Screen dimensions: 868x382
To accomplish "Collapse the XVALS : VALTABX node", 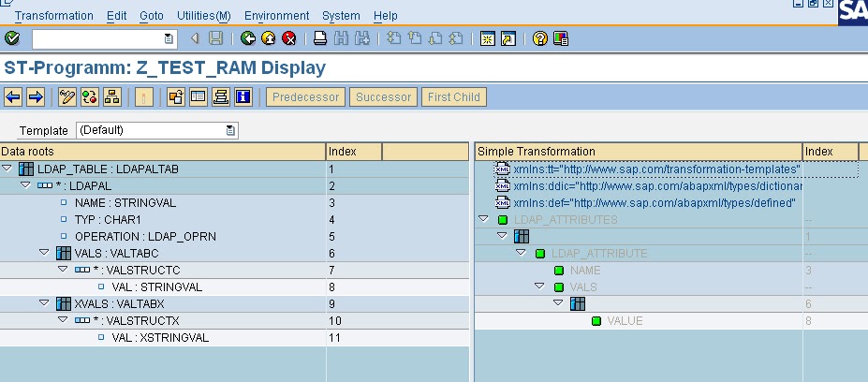I will (44, 302).
